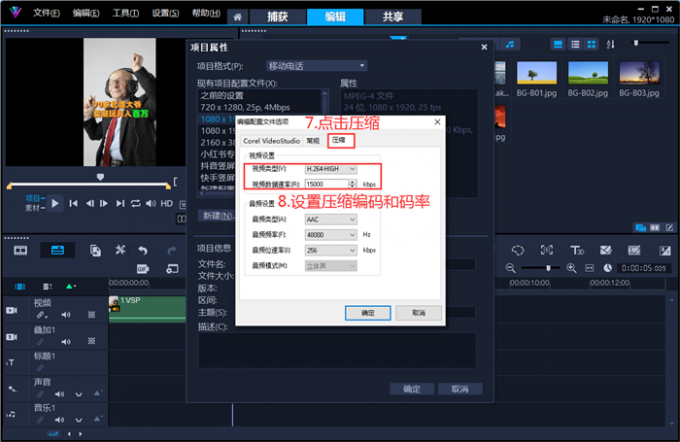The image size is (680, 442).
Task: Open the GIF creator tool
Action: point(143,269)
